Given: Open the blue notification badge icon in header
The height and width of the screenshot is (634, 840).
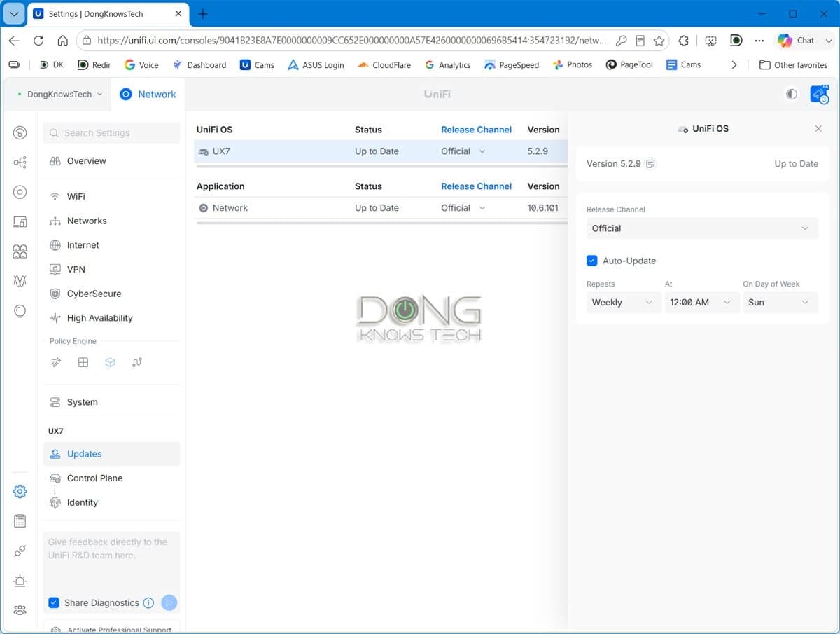Looking at the screenshot, I should coord(819,94).
